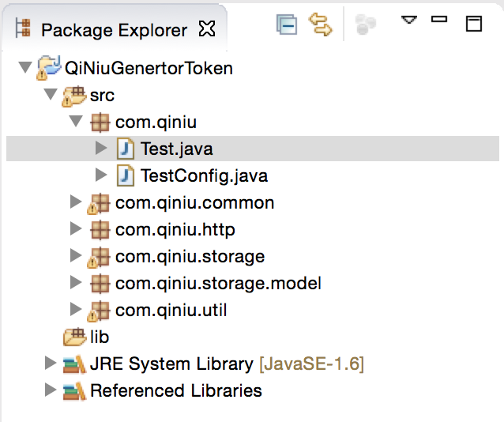Expand the com.qiniu.common package
This screenshot has height=422, width=504.
click(76, 202)
